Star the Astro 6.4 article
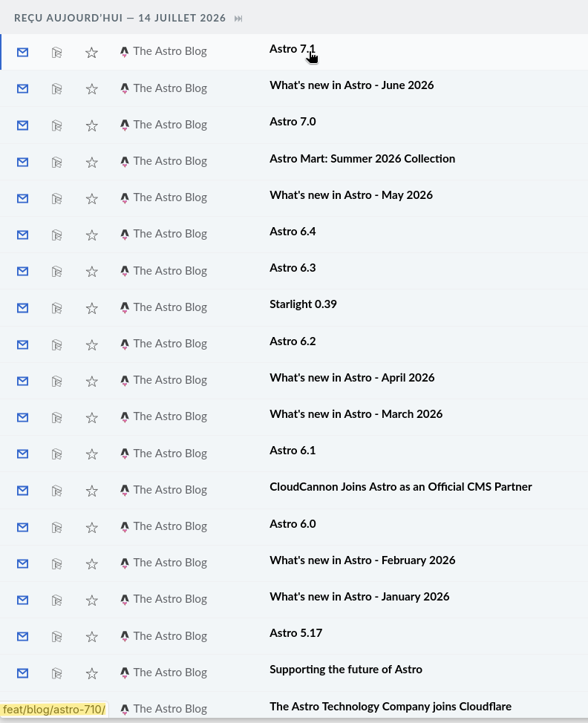Viewport: 588px width, 723px height. 92,235
